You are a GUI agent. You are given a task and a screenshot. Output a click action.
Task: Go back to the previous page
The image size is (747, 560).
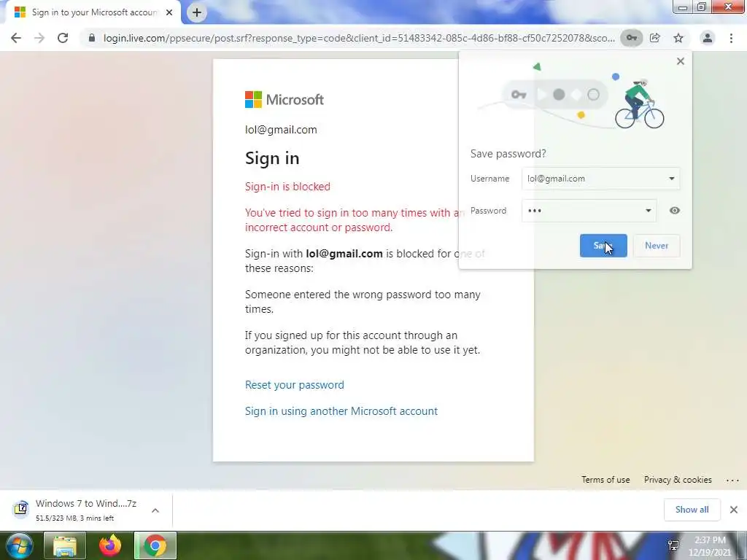[16, 38]
